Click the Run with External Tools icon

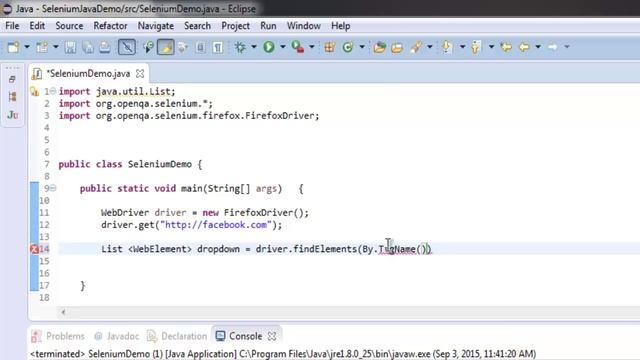tap(298, 47)
